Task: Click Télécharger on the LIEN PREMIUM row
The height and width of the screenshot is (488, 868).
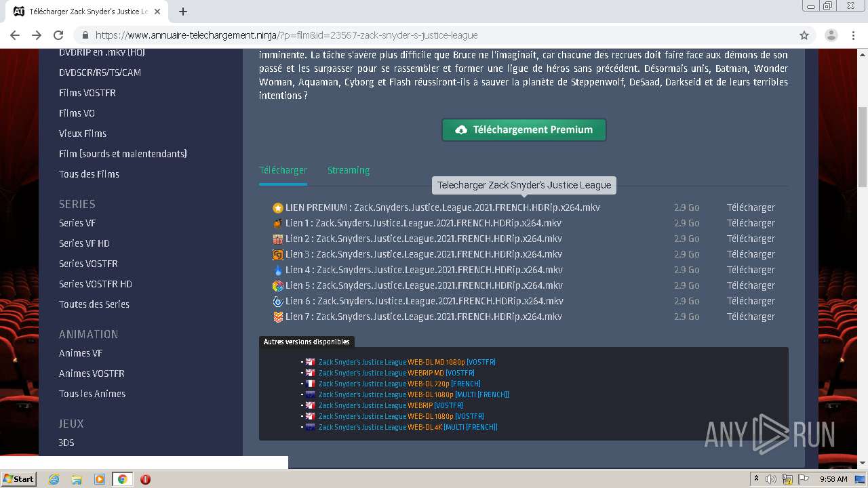Action: click(751, 207)
